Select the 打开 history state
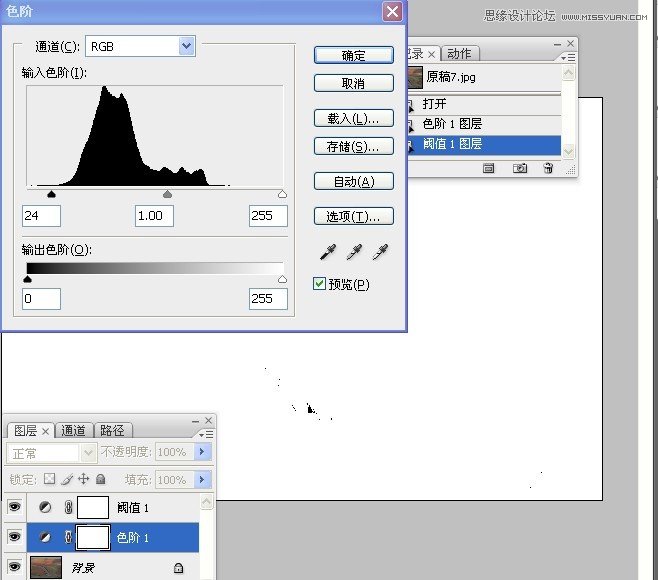Viewport: 658px width, 580px height. 484,104
